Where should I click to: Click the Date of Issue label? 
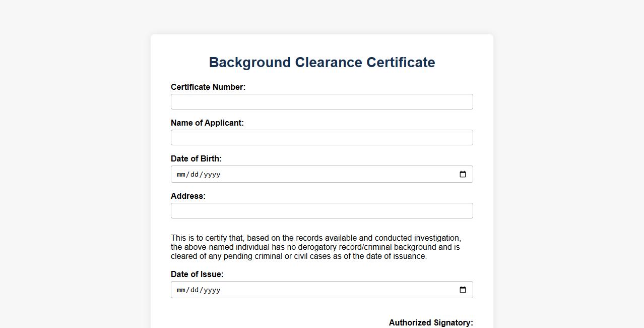coord(197,275)
